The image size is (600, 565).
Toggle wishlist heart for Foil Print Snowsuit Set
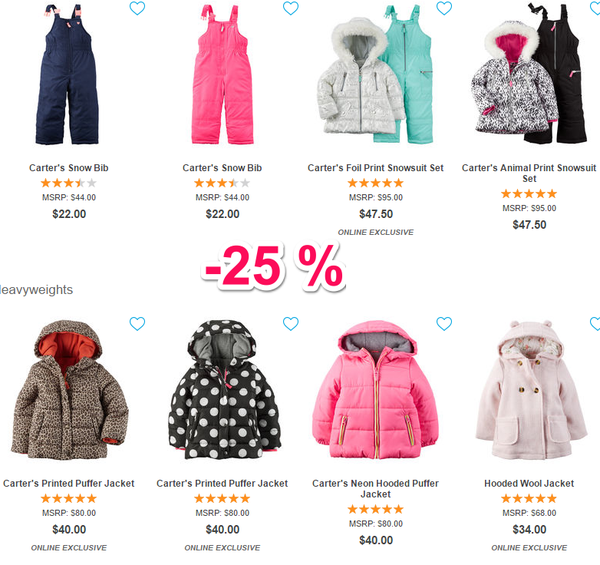444,8
